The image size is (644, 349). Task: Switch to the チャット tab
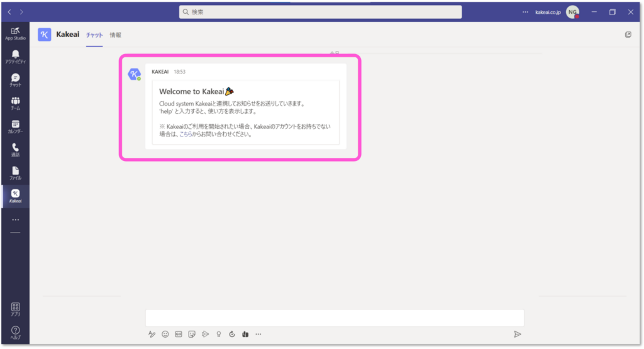(x=94, y=35)
